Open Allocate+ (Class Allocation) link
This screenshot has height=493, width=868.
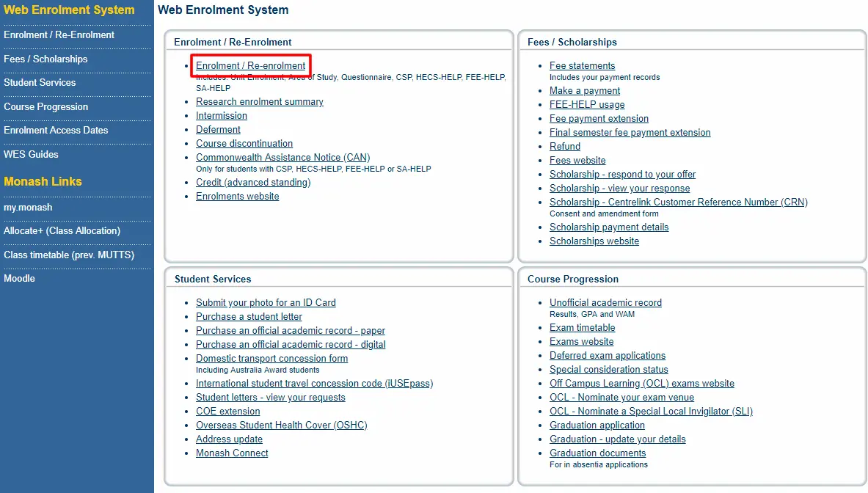coord(62,231)
